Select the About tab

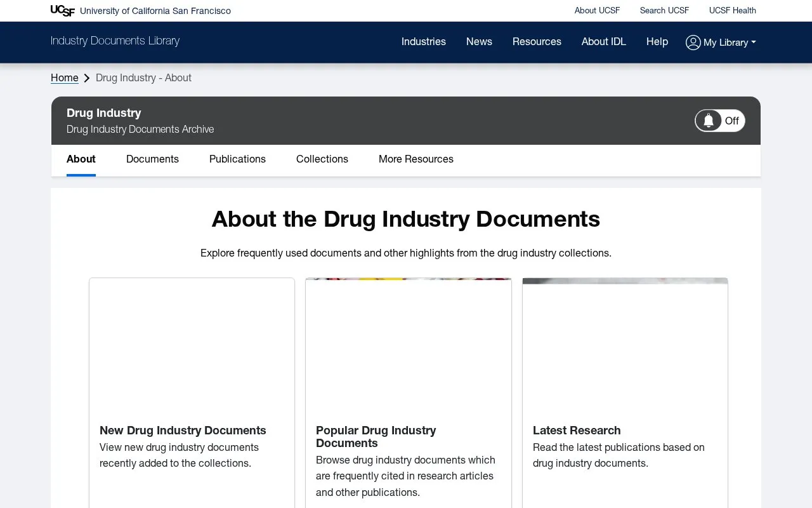(x=81, y=159)
